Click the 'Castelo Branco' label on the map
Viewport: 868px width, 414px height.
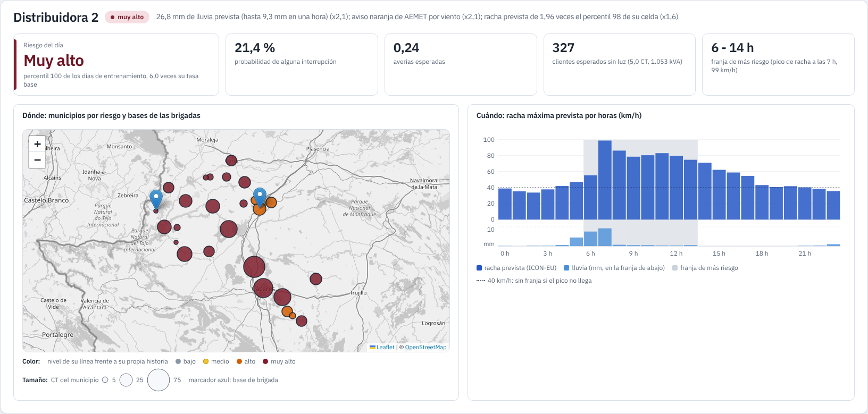click(x=46, y=200)
